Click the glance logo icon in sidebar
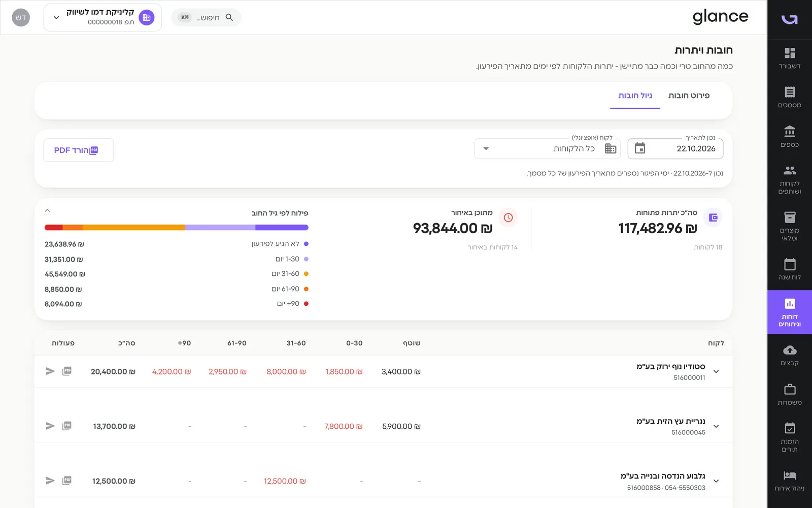The height and width of the screenshot is (508, 812). 790,19
